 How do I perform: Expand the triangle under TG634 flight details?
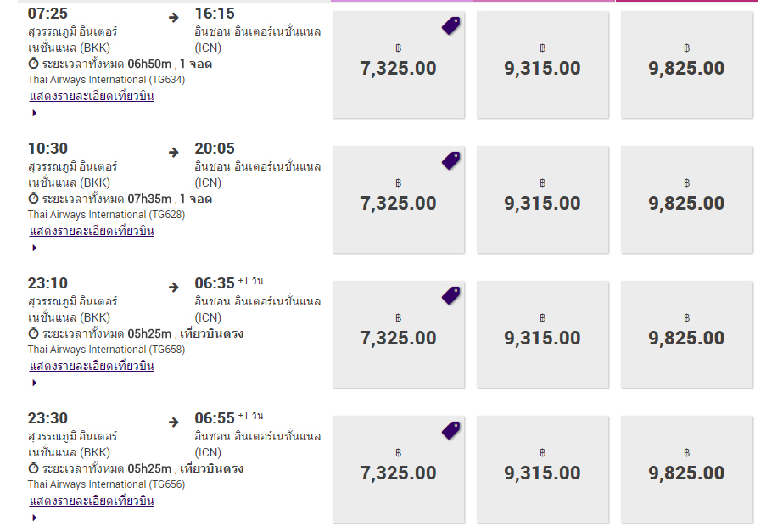35,114
